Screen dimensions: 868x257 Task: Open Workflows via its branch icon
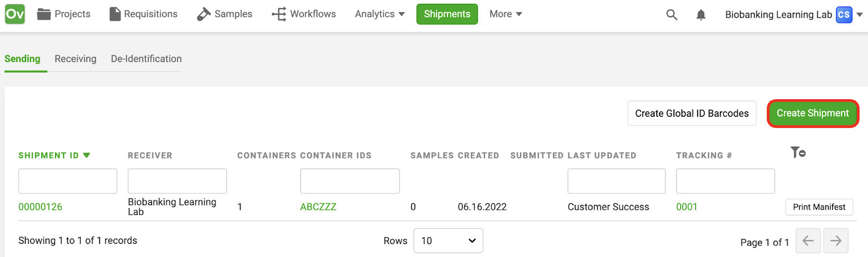tap(279, 14)
